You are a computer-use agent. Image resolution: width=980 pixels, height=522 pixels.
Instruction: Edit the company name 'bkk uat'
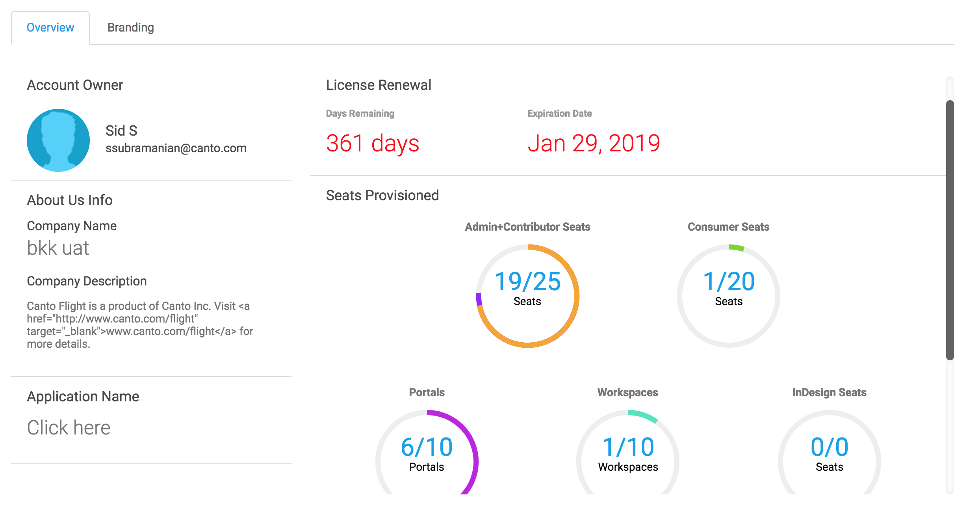pos(58,248)
